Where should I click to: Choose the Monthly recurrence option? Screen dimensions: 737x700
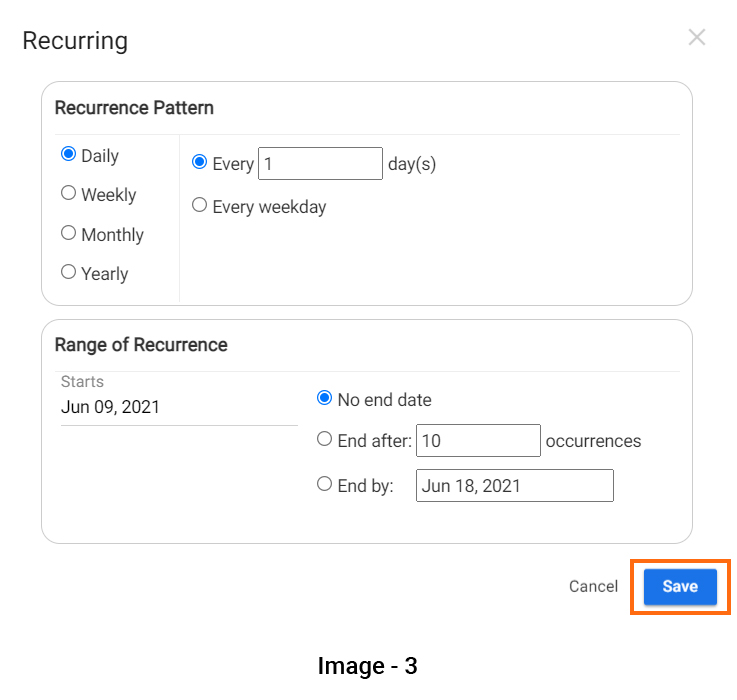pyautogui.click(x=69, y=233)
